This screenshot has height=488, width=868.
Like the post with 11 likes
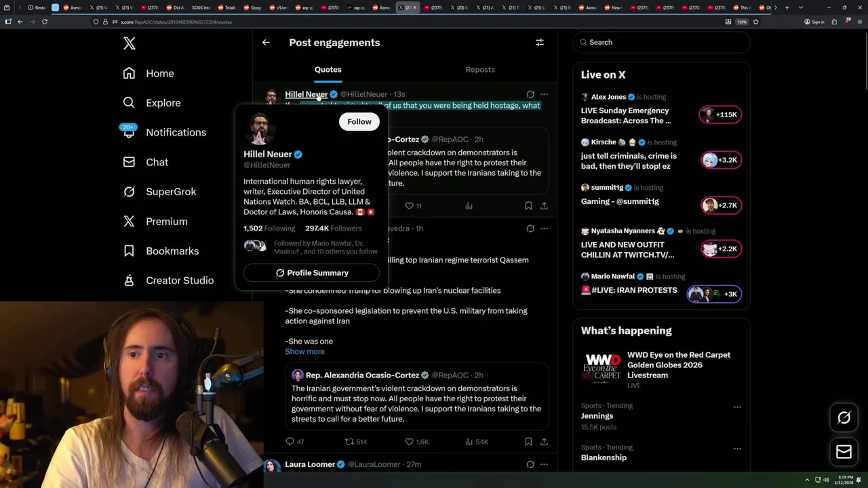(413, 205)
